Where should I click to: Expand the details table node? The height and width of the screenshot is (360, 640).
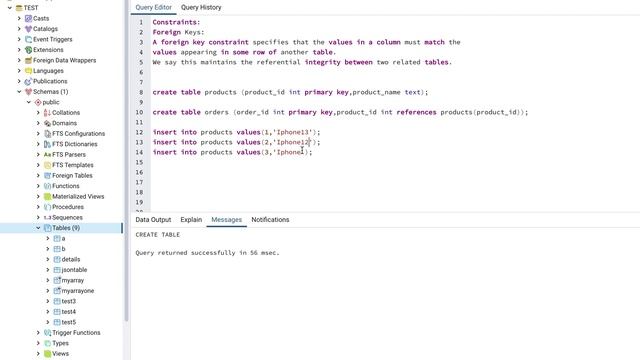pyautogui.click(x=48, y=260)
